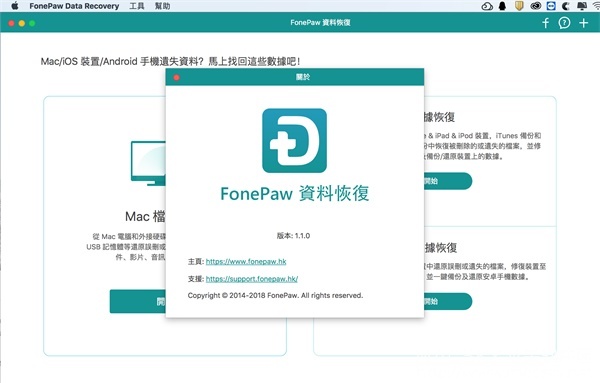Open the help chat bubble icon

tap(564, 23)
